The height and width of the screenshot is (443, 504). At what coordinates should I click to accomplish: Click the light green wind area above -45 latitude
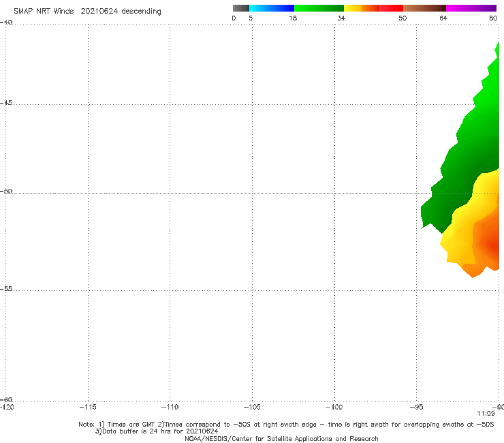click(490, 84)
